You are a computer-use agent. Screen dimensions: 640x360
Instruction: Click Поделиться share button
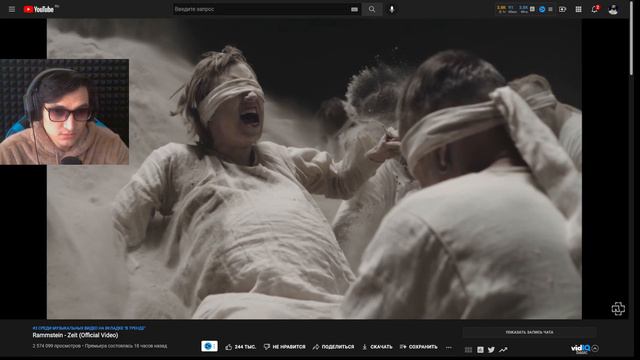(333, 347)
